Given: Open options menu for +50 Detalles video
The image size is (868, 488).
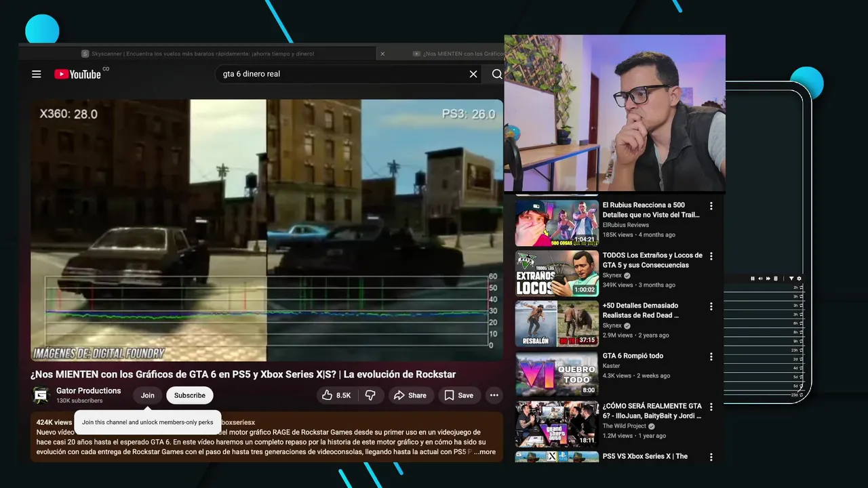Looking at the screenshot, I should pos(711,306).
